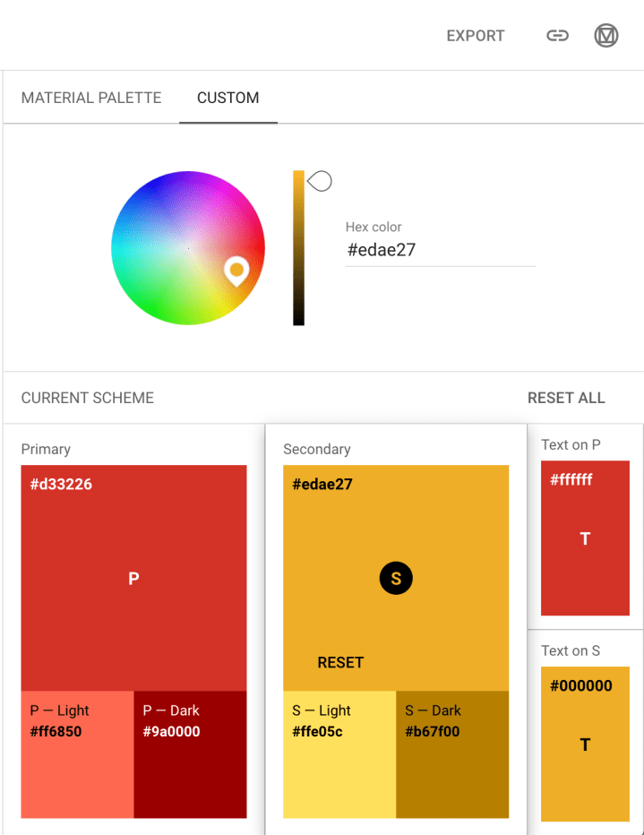The width and height of the screenshot is (644, 835).
Task: Click the dark bottom of brightness bar
Action: tap(298, 317)
